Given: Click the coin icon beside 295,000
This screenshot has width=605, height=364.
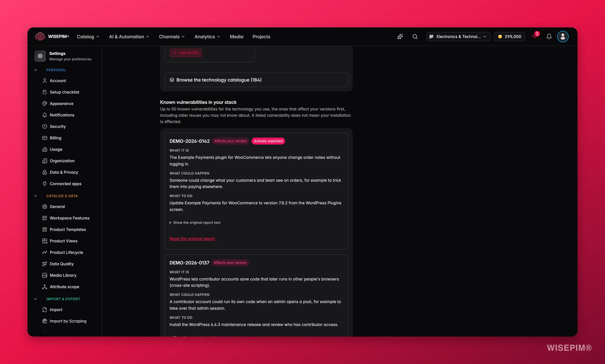Looking at the screenshot, I should [x=500, y=37].
